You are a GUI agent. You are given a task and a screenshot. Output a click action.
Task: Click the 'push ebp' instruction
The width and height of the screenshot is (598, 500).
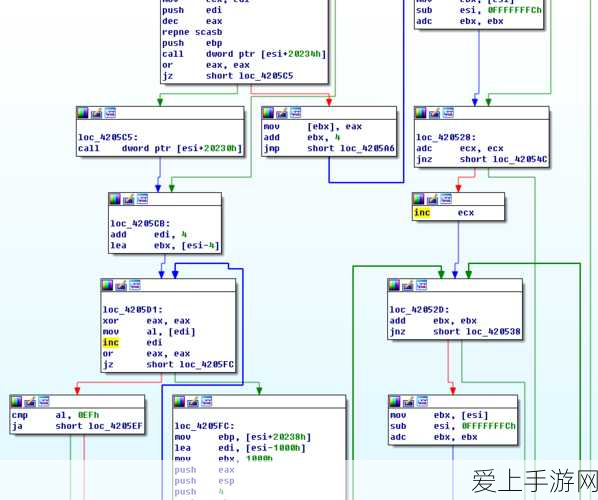tap(192, 43)
